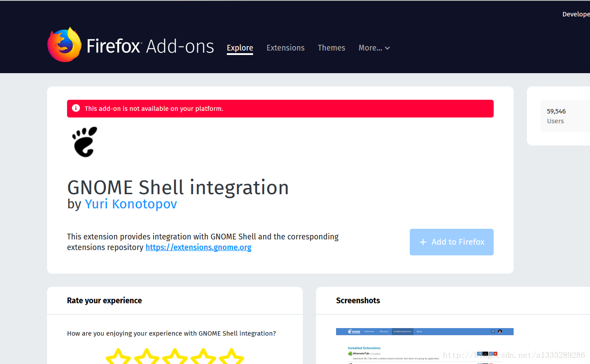Click the Screenshots section heading
The image size is (590, 364).
tap(358, 301)
